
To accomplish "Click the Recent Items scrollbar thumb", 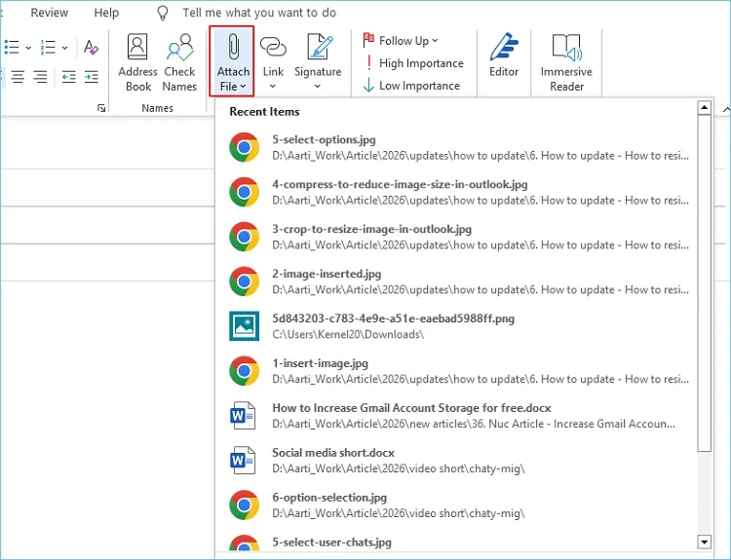I will click(x=704, y=283).
